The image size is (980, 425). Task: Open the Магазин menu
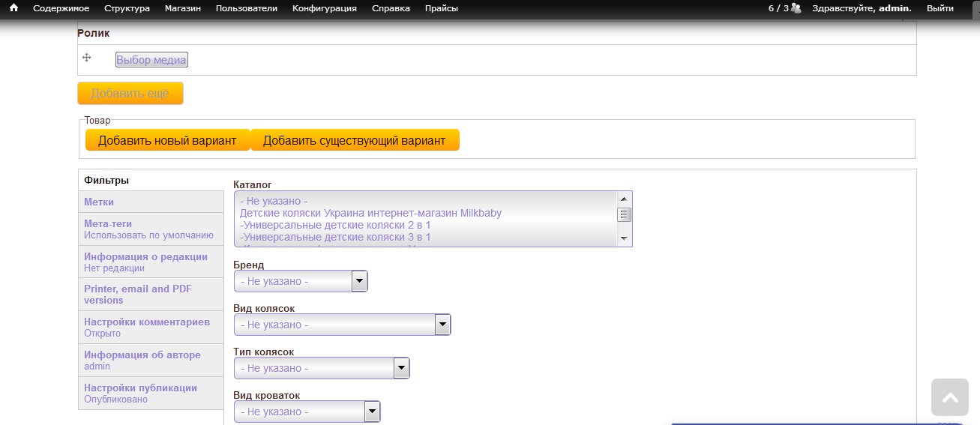pyautogui.click(x=182, y=8)
